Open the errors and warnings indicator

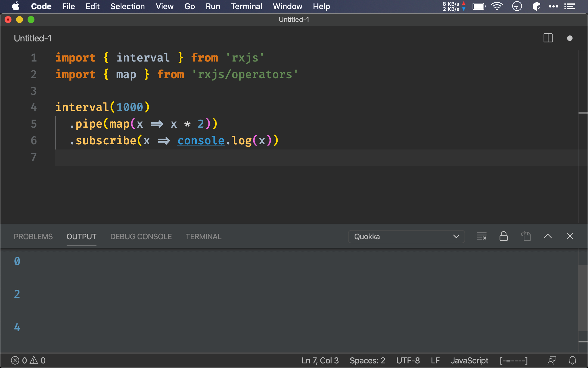click(x=28, y=361)
